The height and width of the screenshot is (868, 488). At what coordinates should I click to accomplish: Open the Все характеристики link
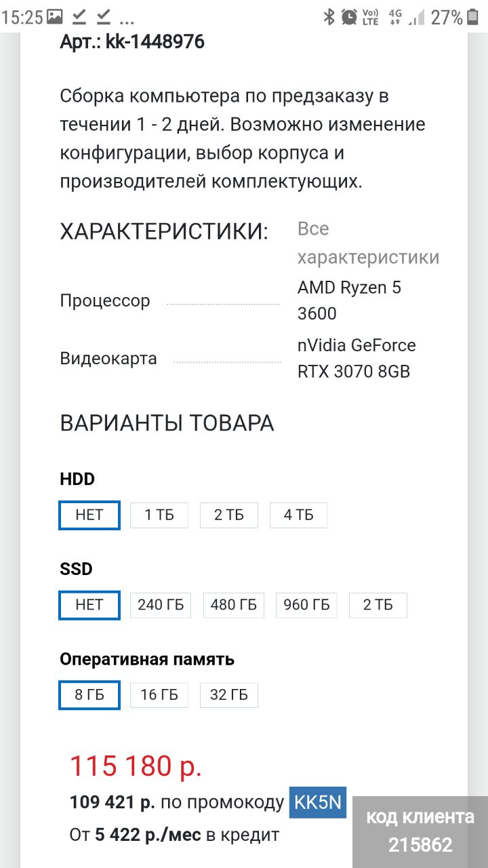tap(368, 243)
